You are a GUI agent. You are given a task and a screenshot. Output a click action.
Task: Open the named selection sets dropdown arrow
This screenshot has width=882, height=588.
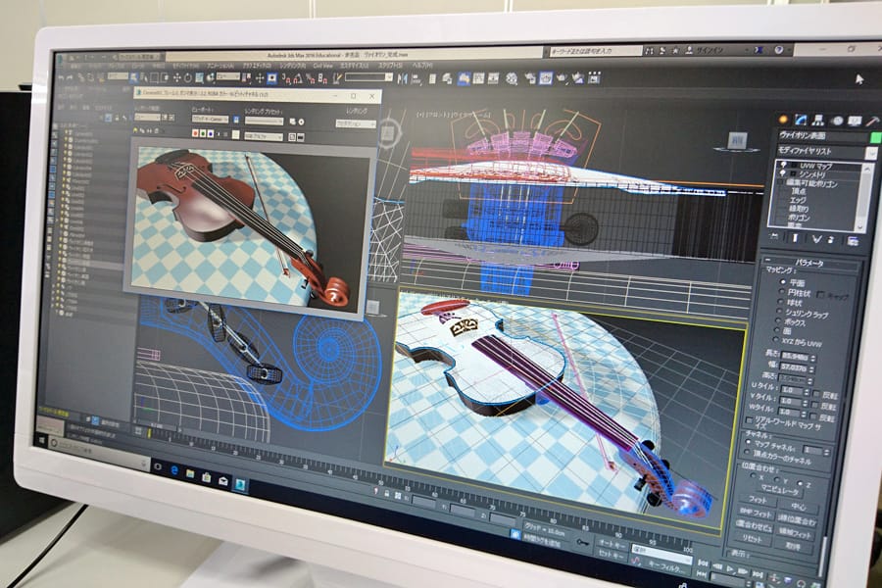point(389,77)
